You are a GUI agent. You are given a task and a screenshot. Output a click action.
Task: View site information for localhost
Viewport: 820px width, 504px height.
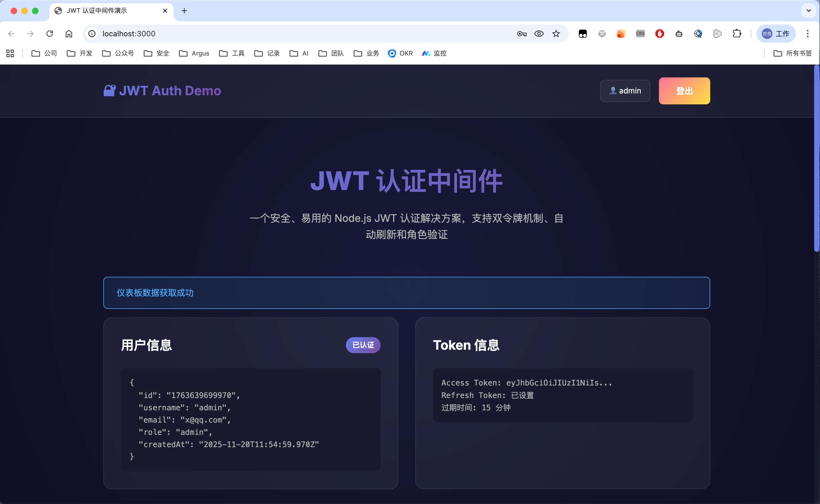92,34
